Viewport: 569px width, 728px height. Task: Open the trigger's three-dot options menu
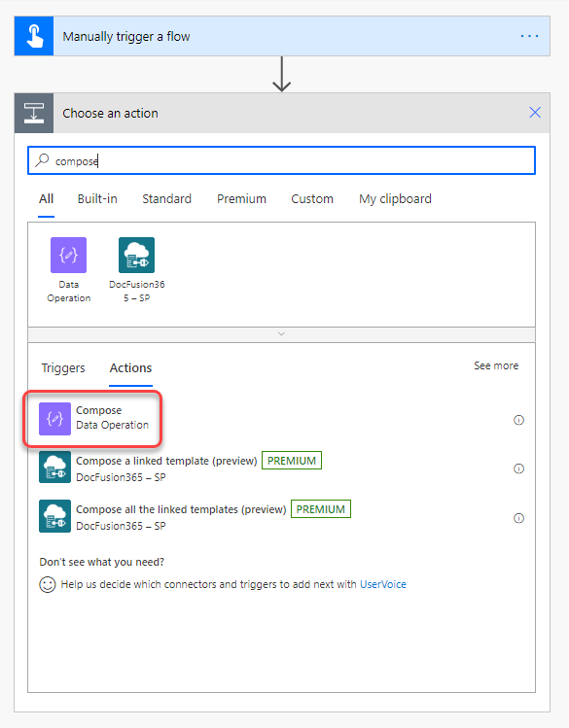[x=529, y=36]
